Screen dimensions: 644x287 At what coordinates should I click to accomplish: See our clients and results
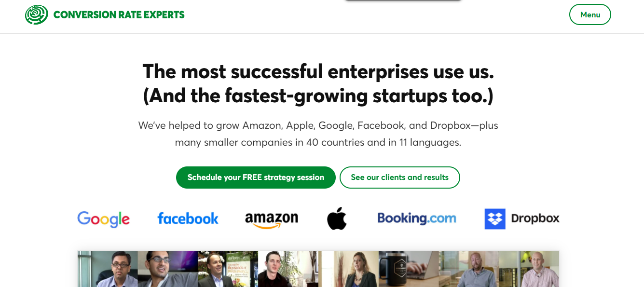[400, 178]
